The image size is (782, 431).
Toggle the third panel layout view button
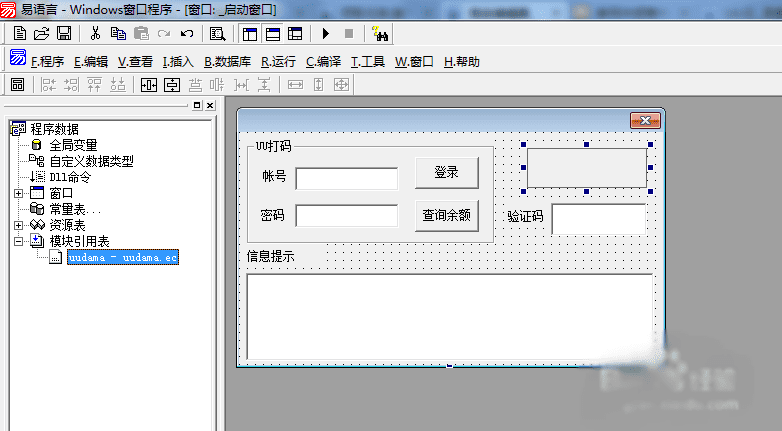[x=295, y=33]
